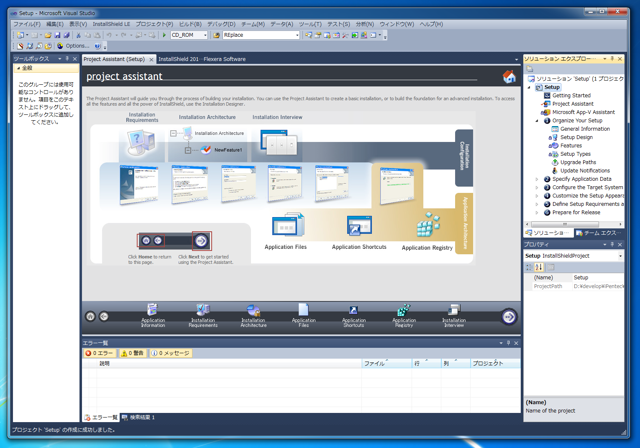Click the (Name) property value field
Image resolution: width=640 pixels, height=448 pixels.
598,277
